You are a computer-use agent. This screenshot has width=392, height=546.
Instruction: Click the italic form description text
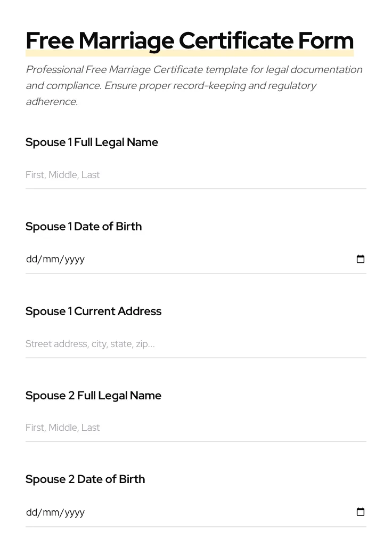[x=194, y=85]
